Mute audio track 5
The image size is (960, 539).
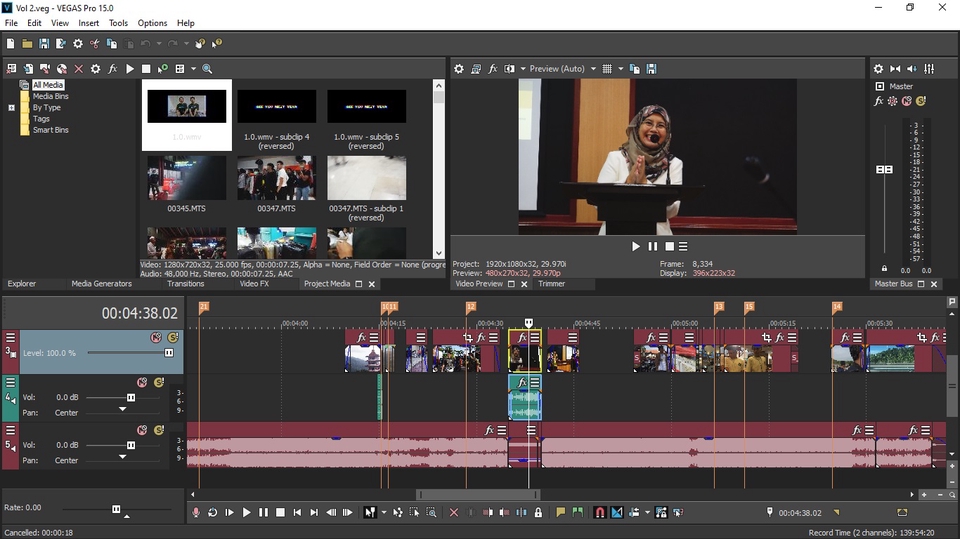[x=142, y=430]
